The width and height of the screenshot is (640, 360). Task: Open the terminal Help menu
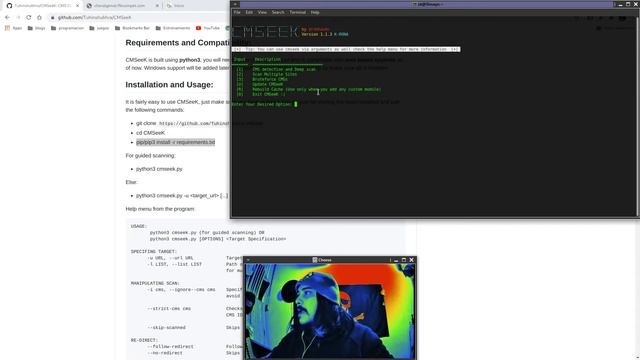[x=315, y=13]
